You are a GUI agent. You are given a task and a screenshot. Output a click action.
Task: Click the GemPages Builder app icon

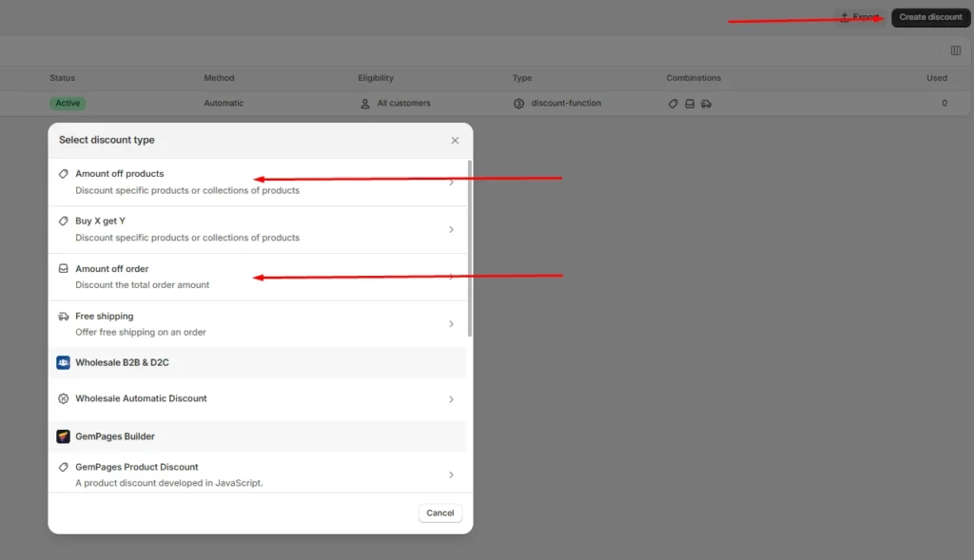coord(64,436)
